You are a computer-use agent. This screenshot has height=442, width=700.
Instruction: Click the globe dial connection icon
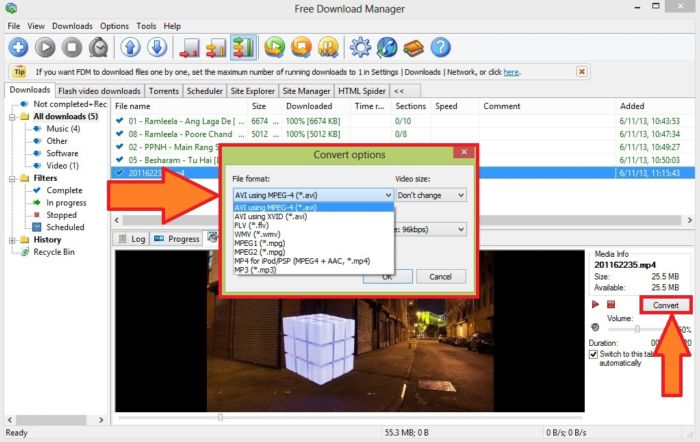point(387,47)
